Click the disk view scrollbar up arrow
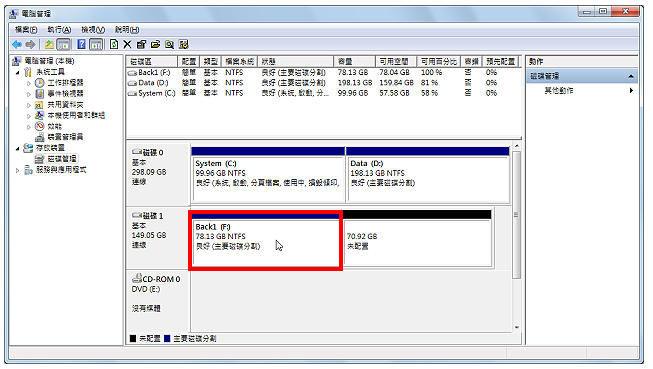Image resolution: width=653 pixels, height=369 pixels. click(517, 146)
